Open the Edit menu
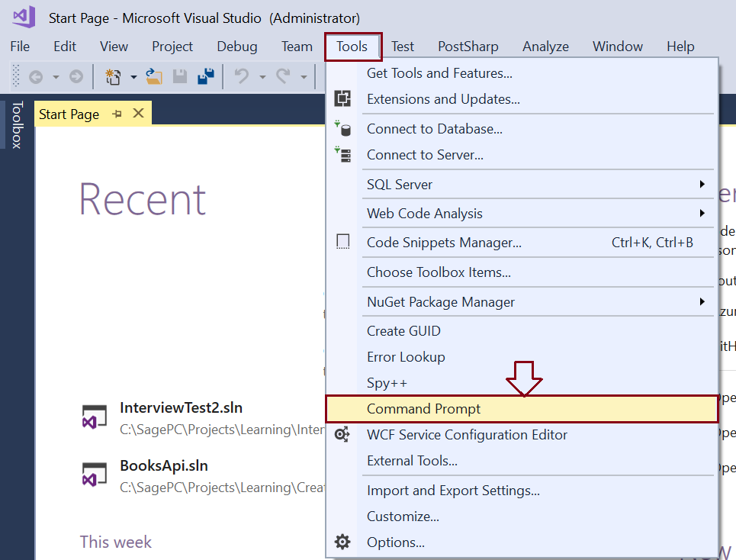The image size is (736, 560). coord(65,47)
